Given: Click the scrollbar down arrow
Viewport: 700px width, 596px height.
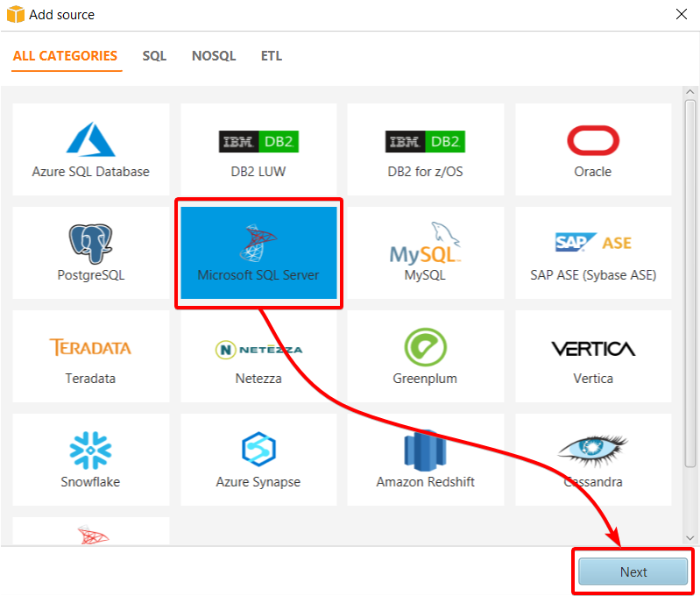Looking at the screenshot, I should (x=689, y=538).
